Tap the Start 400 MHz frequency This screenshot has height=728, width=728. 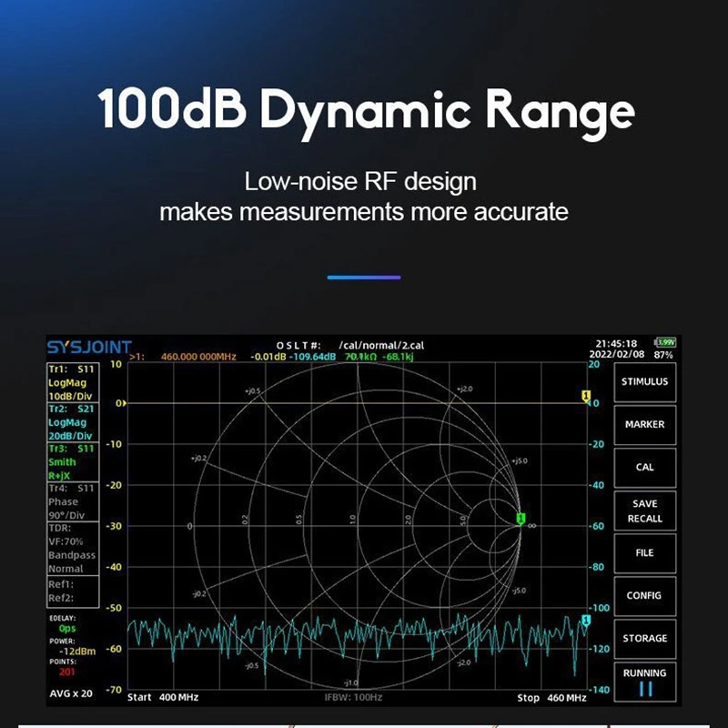(x=163, y=697)
